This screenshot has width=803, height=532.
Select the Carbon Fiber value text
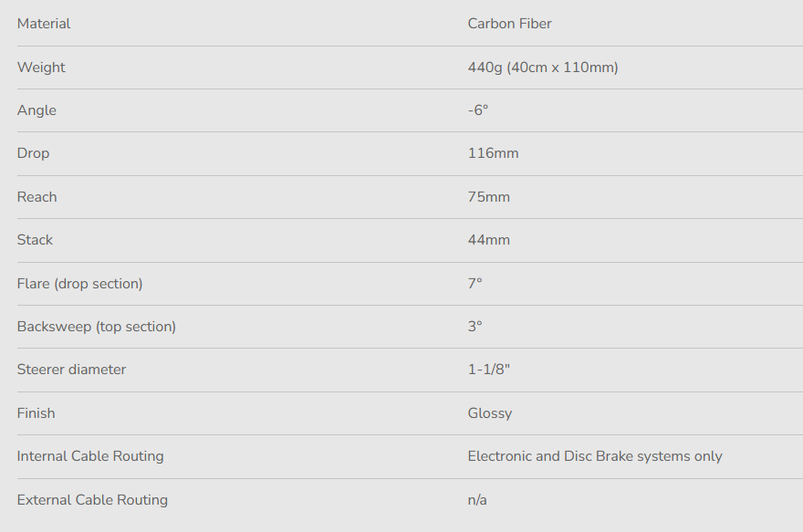509,24
